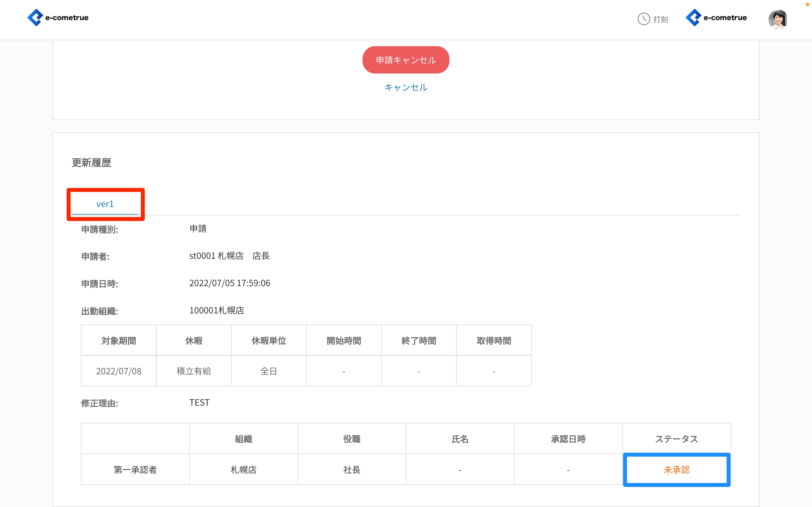Click the 対象期間 column header

click(x=118, y=341)
